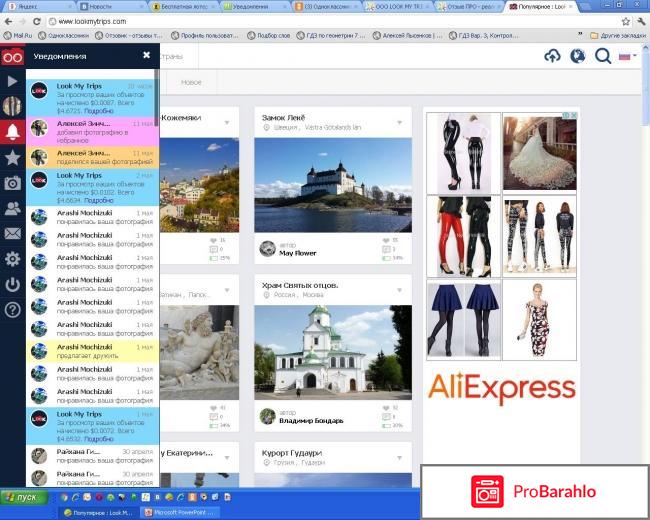Open comments icon on Замок Лекё card
650x520 pixels.
[x=386, y=249]
